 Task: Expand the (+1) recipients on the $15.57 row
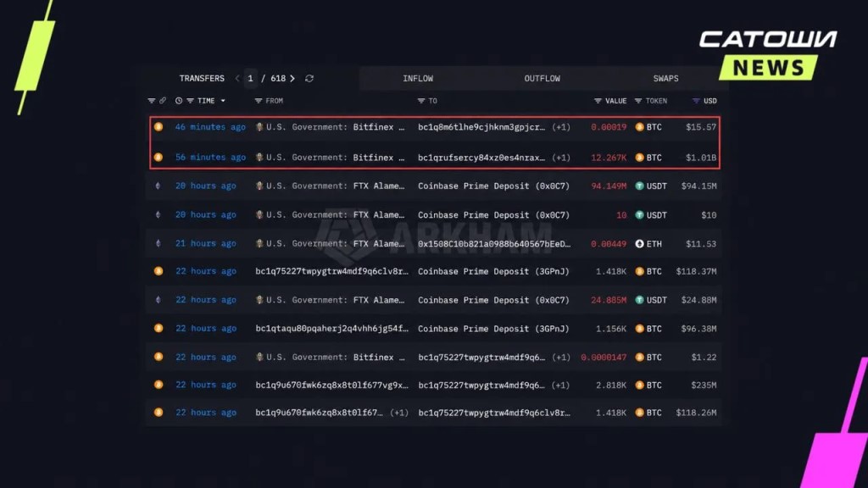[x=561, y=127]
